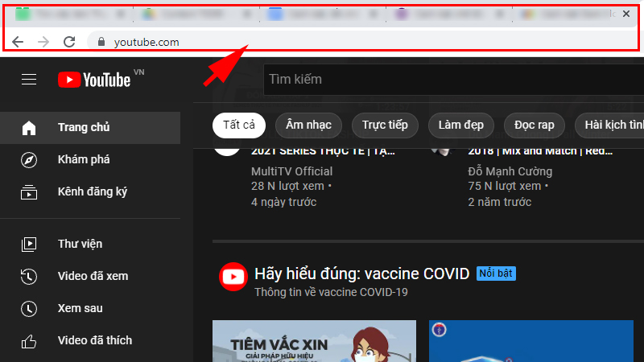The height and width of the screenshot is (362, 644).
Task: Select the Đọc rap filter chip
Action: coord(534,125)
